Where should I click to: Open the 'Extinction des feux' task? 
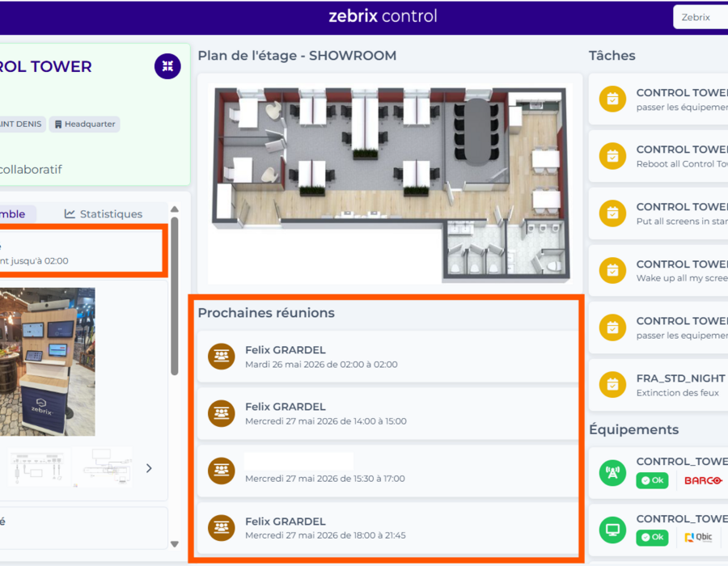(x=658, y=385)
